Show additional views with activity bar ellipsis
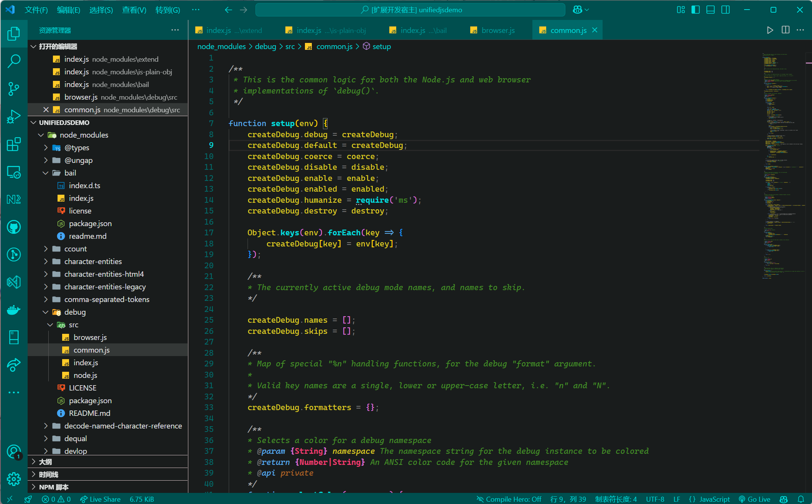The width and height of the screenshot is (812, 504). point(14,392)
